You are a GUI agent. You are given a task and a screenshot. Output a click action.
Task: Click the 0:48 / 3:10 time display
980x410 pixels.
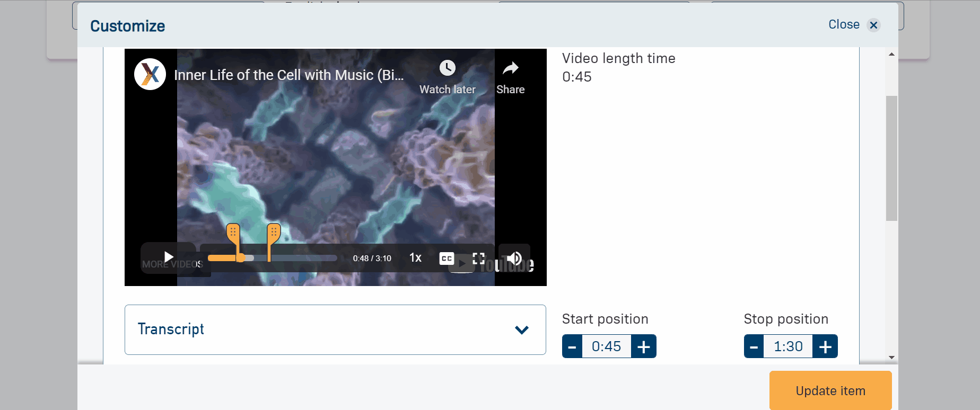[372, 259]
